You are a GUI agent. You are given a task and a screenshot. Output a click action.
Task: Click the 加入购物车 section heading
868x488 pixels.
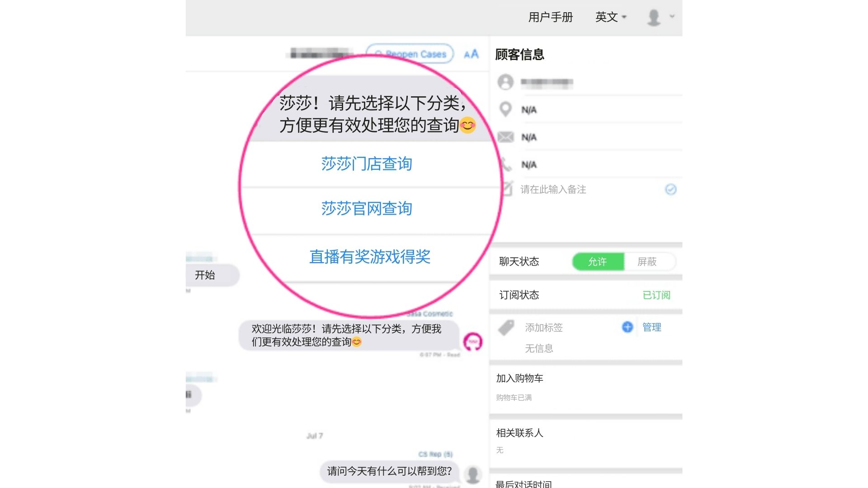[519, 378]
